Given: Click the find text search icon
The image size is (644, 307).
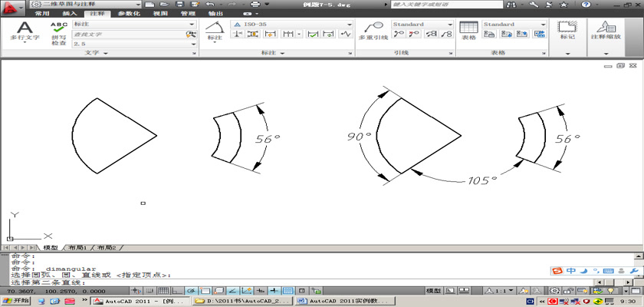Looking at the screenshot, I should 191,35.
